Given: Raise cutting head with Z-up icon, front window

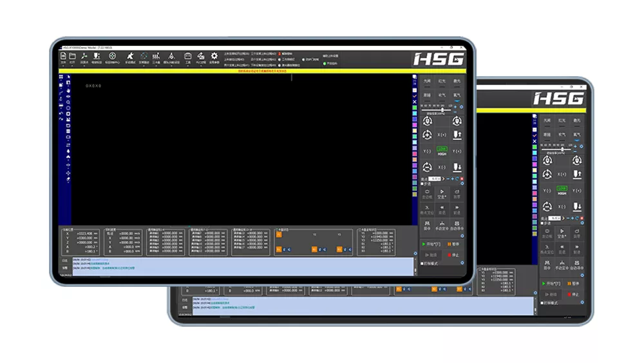Looking at the screenshot, I should (457, 134).
